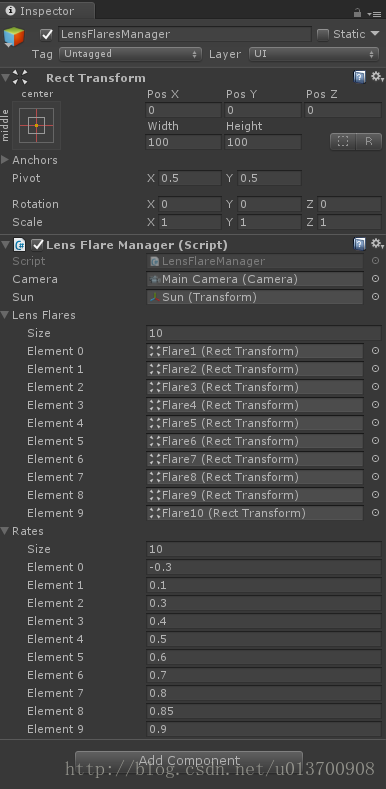This screenshot has width=386, height=789.
Task: Click the Rates Element 8 value field
Action: tap(264, 711)
